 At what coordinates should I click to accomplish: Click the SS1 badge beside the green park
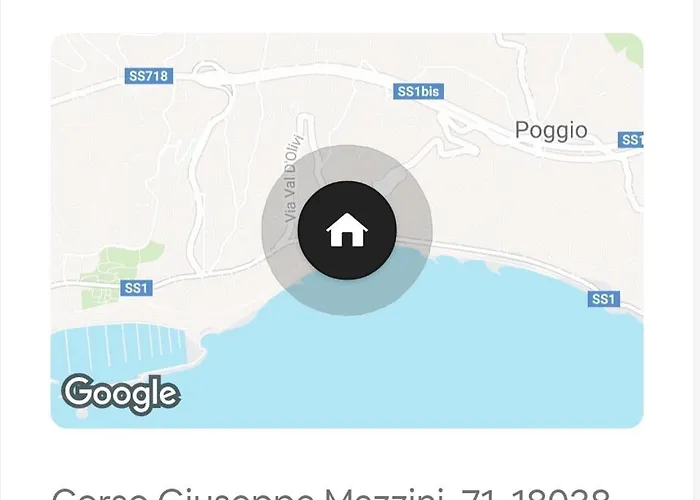pos(136,288)
